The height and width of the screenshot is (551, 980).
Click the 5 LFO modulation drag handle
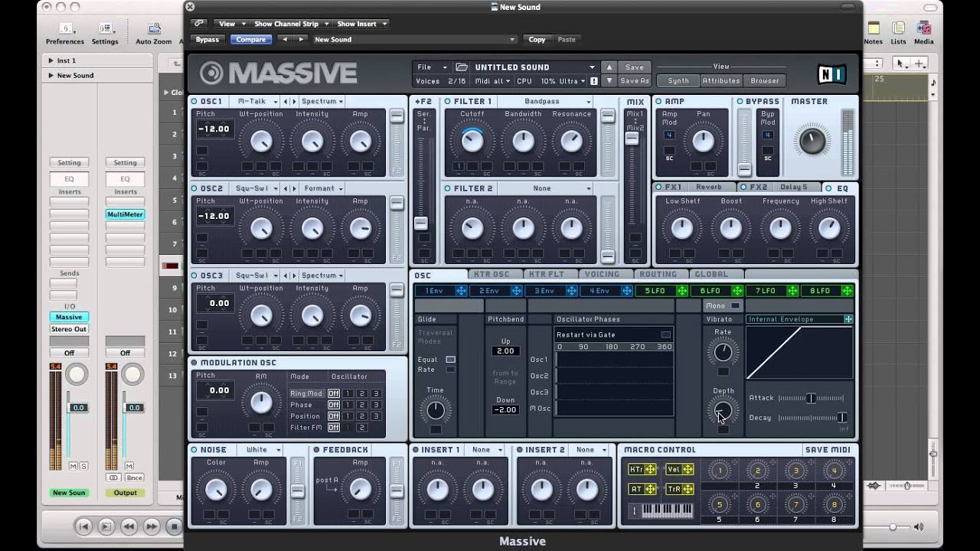click(681, 291)
